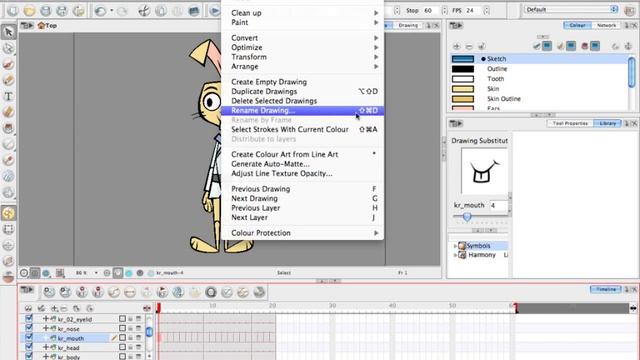
Task: Click the Colour tab button
Action: click(578, 25)
